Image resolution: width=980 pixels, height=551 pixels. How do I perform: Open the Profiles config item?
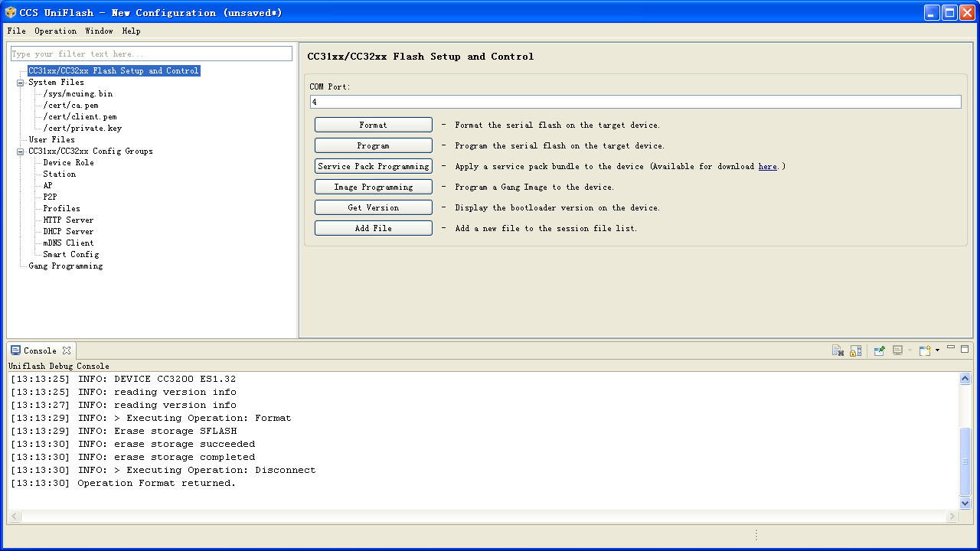click(x=62, y=209)
